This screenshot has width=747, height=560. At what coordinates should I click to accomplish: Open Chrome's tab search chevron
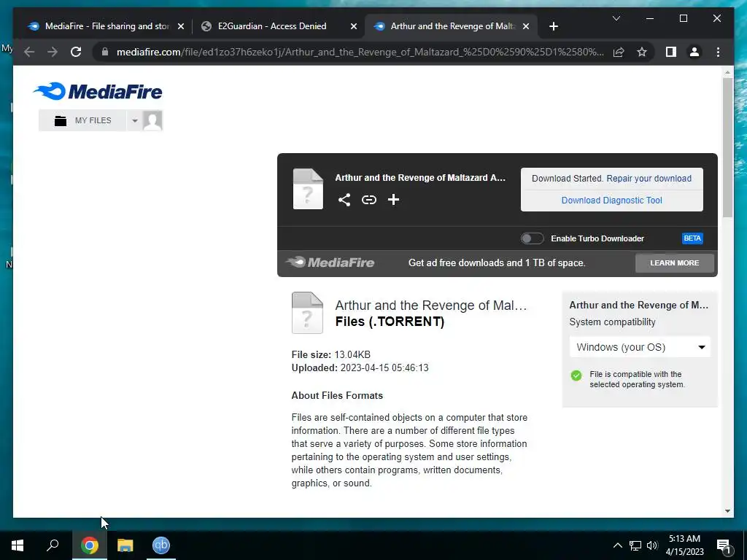click(616, 18)
